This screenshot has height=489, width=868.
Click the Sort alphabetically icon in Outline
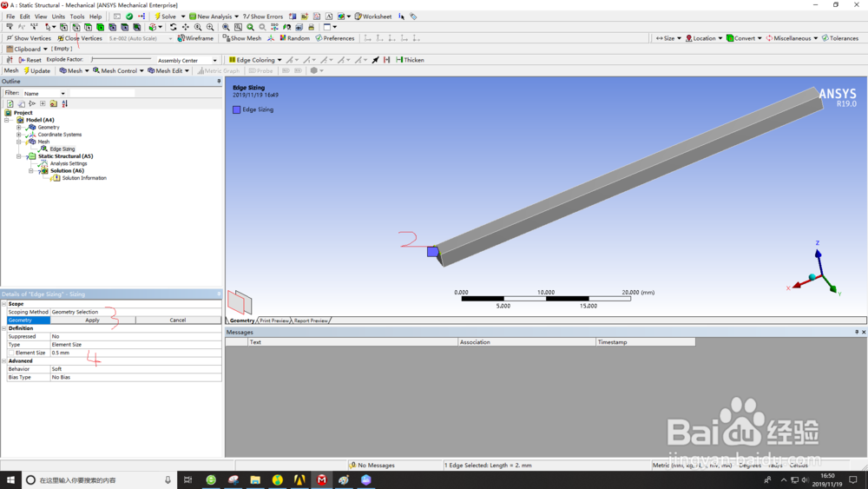[x=65, y=103]
